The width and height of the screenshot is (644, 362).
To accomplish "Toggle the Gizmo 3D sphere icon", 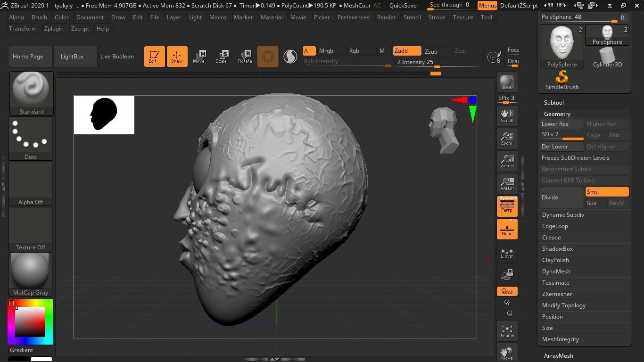I will 268,57.
